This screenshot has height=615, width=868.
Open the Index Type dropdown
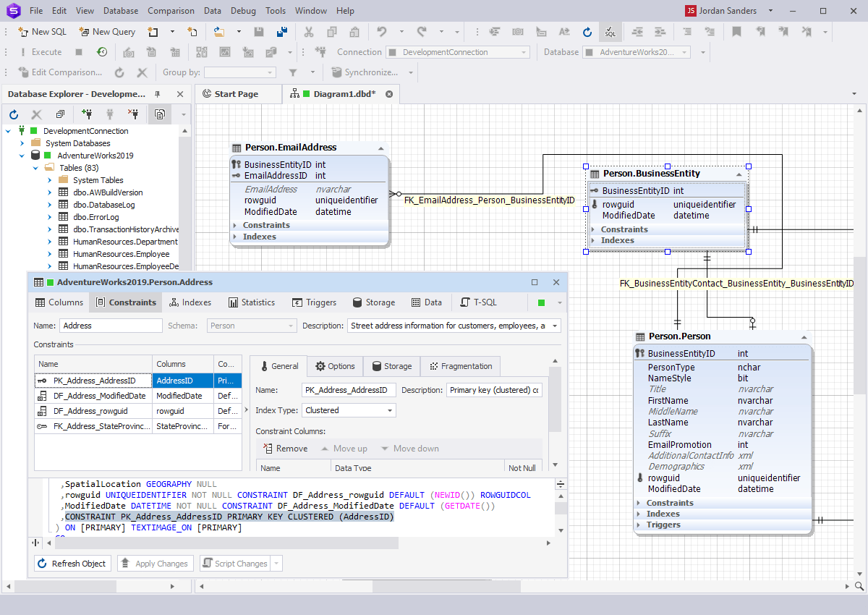point(349,410)
